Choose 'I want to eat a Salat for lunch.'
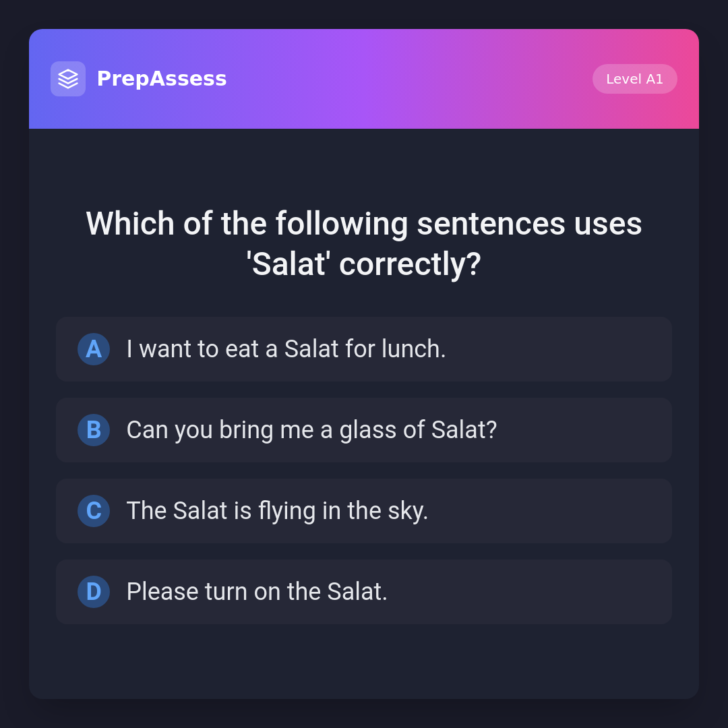This screenshot has height=728, width=728. pos(286,349)
